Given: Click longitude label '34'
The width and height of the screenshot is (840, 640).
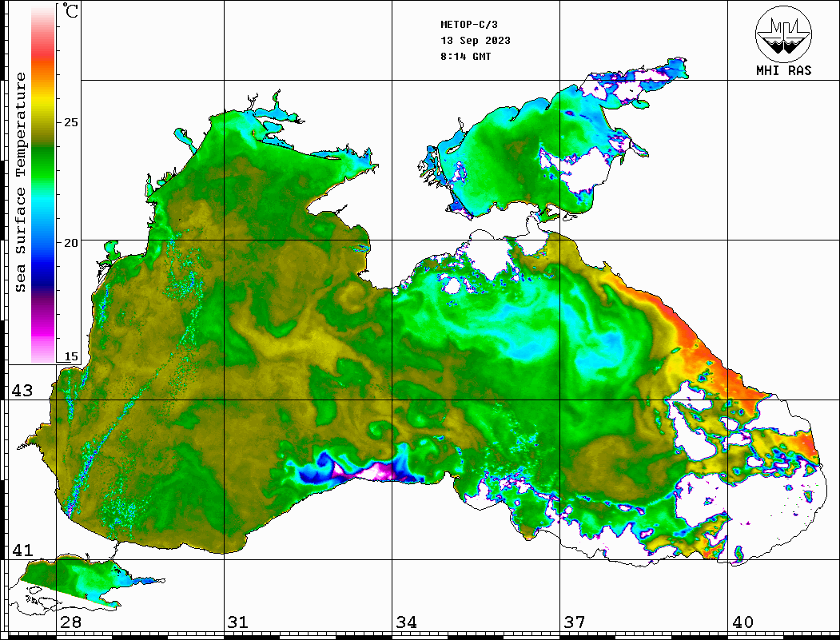Looking at the screenshot, I should [407, 622].
